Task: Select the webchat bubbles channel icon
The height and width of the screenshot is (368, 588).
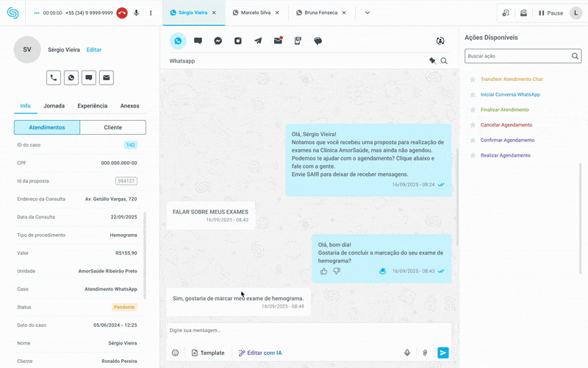Action: pos(318,41)
